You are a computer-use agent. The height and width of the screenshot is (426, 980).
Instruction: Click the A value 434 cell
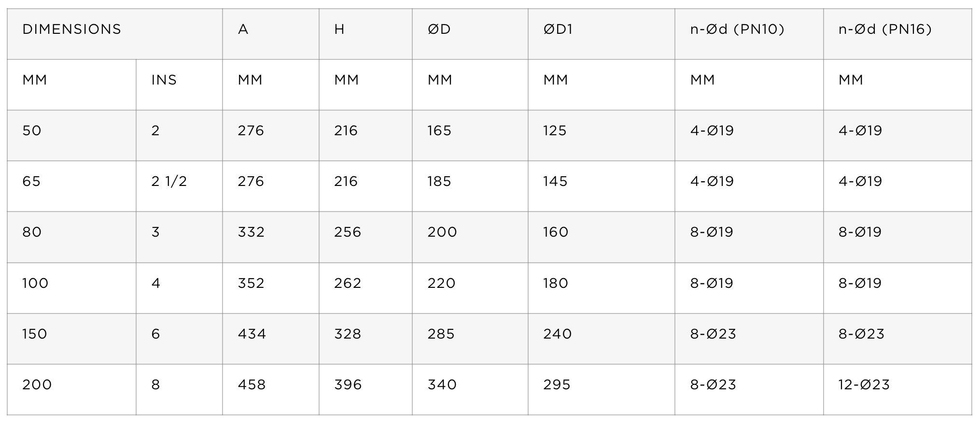[x=271, y=339]
